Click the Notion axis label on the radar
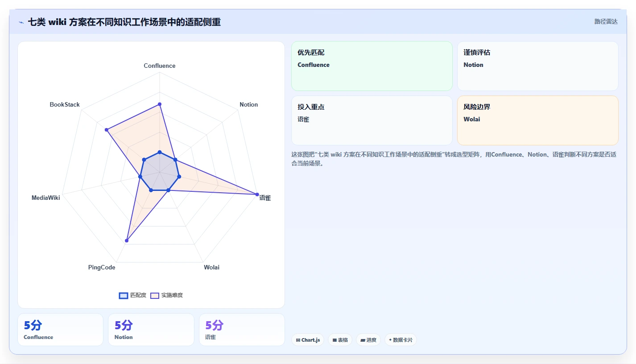 click(248, 104)
